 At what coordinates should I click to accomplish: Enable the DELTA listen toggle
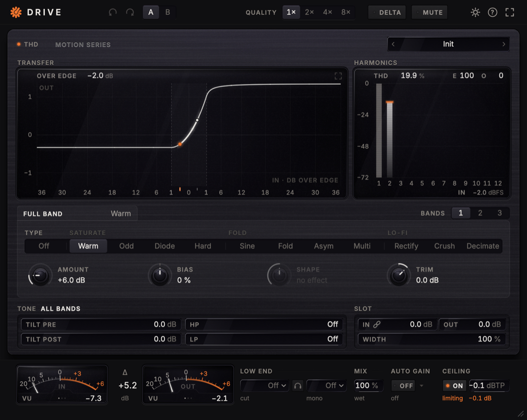(387, 12)
